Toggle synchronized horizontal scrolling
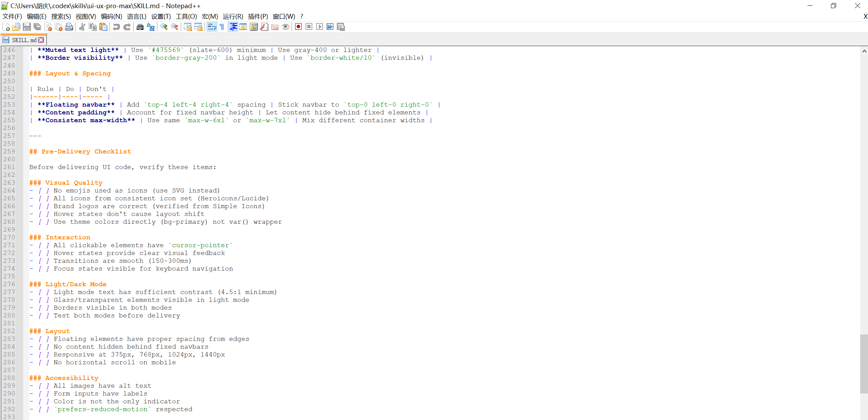868x420 pixels. 198,27
